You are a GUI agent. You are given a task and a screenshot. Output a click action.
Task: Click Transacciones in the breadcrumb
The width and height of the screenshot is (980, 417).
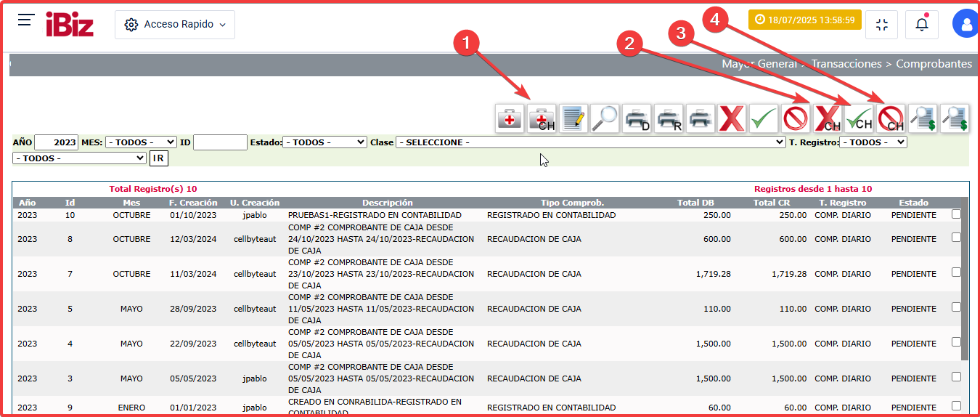click(846, 64)
